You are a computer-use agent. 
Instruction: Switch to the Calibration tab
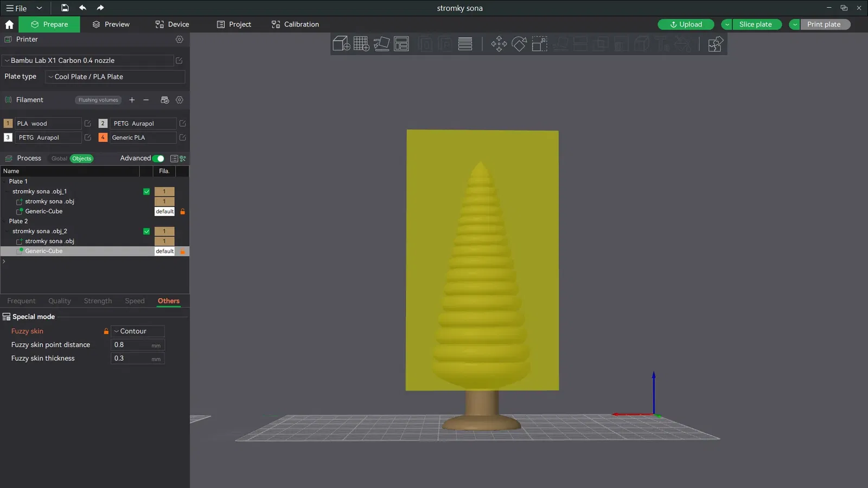click(295, 24)
